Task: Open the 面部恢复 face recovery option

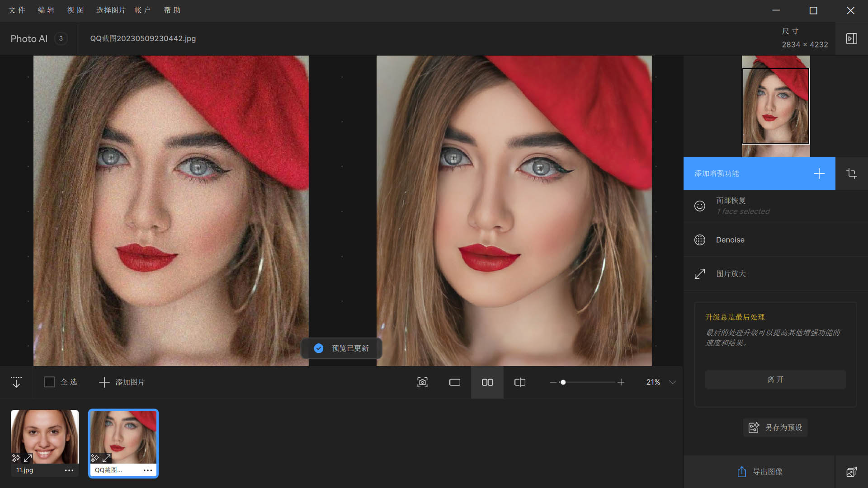Action: (776, 206)
